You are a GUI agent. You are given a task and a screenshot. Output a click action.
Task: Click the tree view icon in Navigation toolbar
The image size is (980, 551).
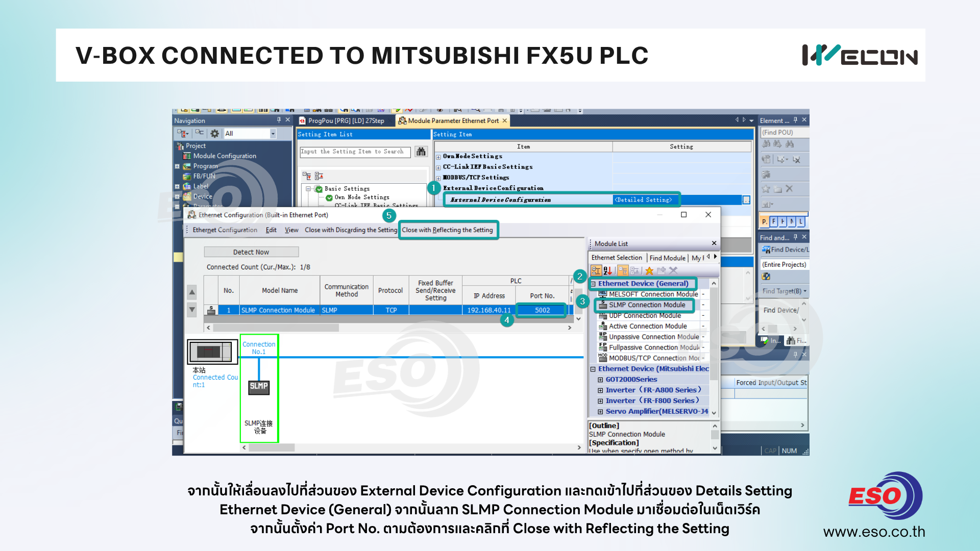point(182,134)
